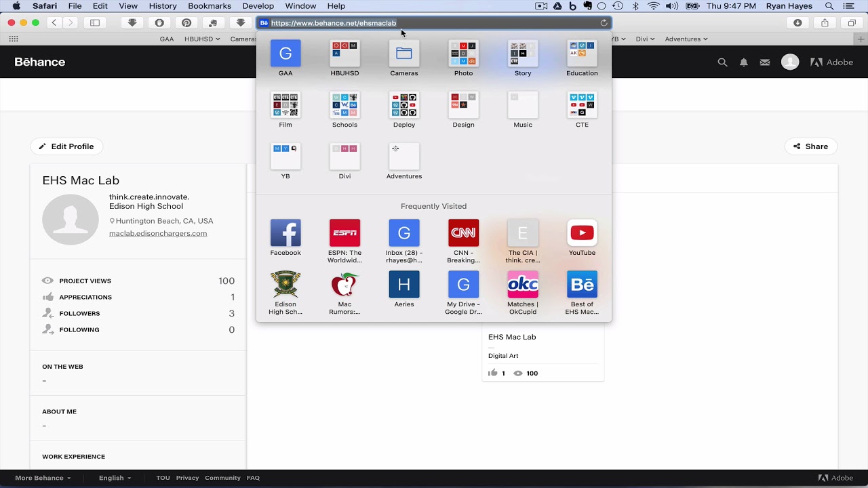Screen dimensions: 868x488
Task: Open the Privacy footer link
Action: click(187, 478)
